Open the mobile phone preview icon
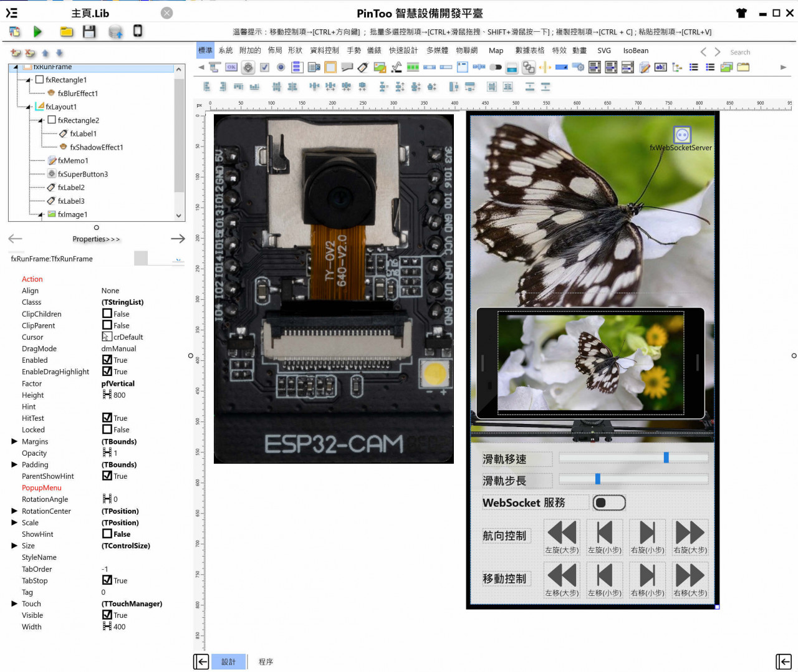The width and height of the screenshot is (798, 672). click(138, 31)
